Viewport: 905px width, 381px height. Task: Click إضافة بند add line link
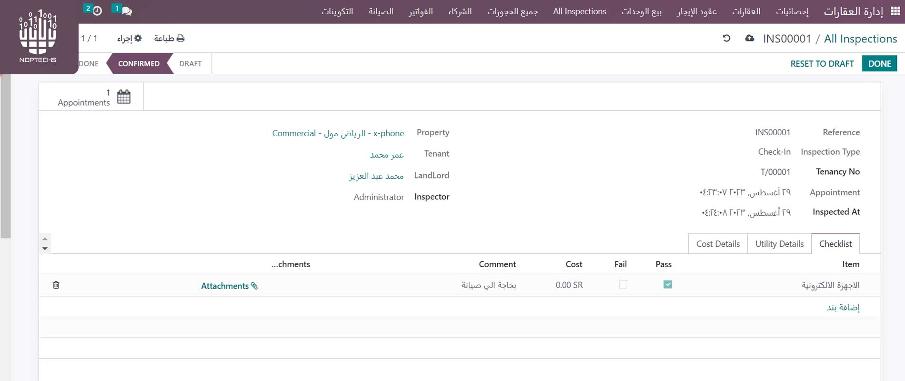coord(843,308)
